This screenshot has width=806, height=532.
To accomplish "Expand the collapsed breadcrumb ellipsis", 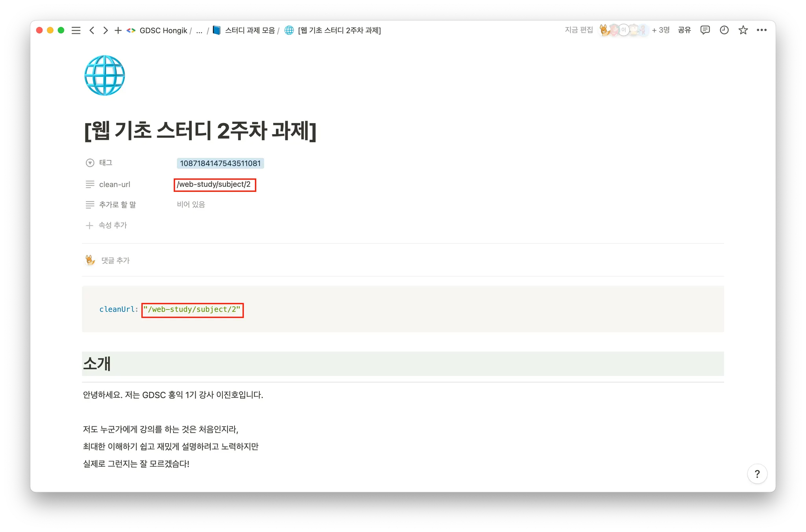I will tap(199, 31).
